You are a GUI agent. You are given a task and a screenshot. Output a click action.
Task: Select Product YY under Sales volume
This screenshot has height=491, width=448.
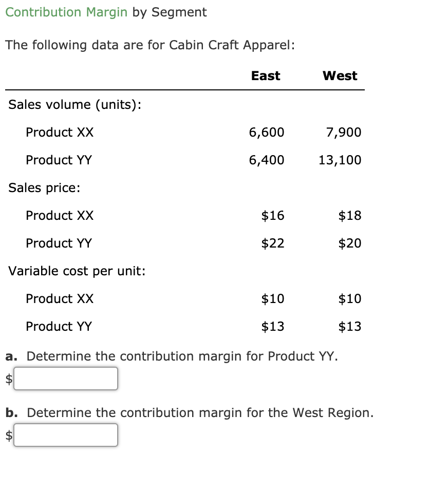pos(59,160)
